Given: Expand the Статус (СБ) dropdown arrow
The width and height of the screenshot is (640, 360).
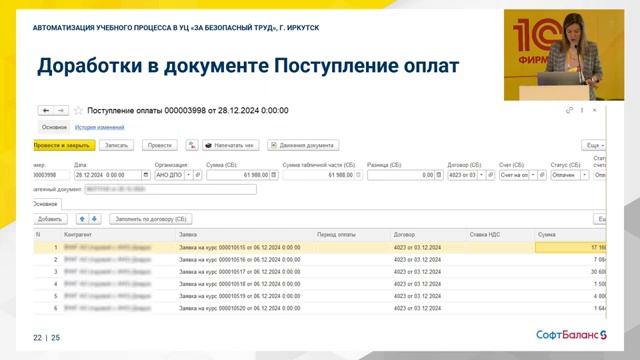Looking at the screenshot, I should pyautogui.click(x=585, y=175).
